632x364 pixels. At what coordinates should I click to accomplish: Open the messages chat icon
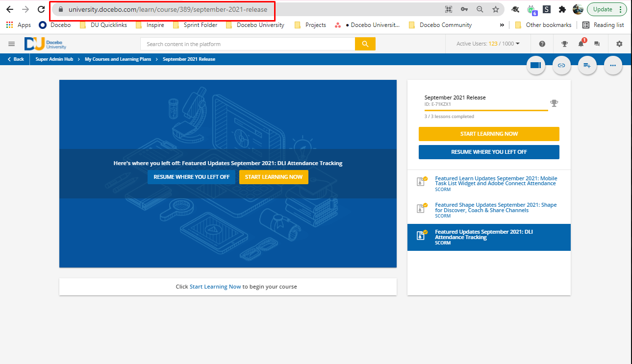coord(597,44)
